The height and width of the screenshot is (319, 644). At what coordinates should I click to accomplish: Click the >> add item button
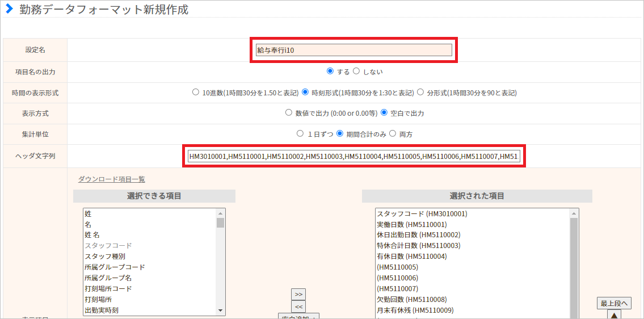pyautogui.click(x=298, y=295)
